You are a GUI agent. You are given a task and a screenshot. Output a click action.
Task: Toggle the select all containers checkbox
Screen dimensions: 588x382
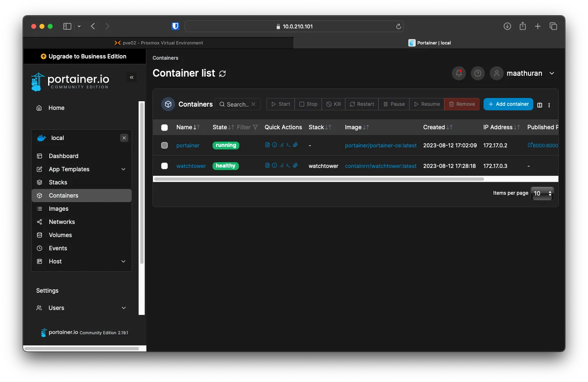click(164, 128)
